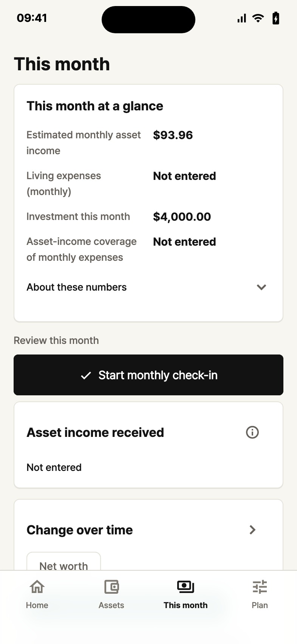Tap the Wi-Fi status icon

click(258, 18)
